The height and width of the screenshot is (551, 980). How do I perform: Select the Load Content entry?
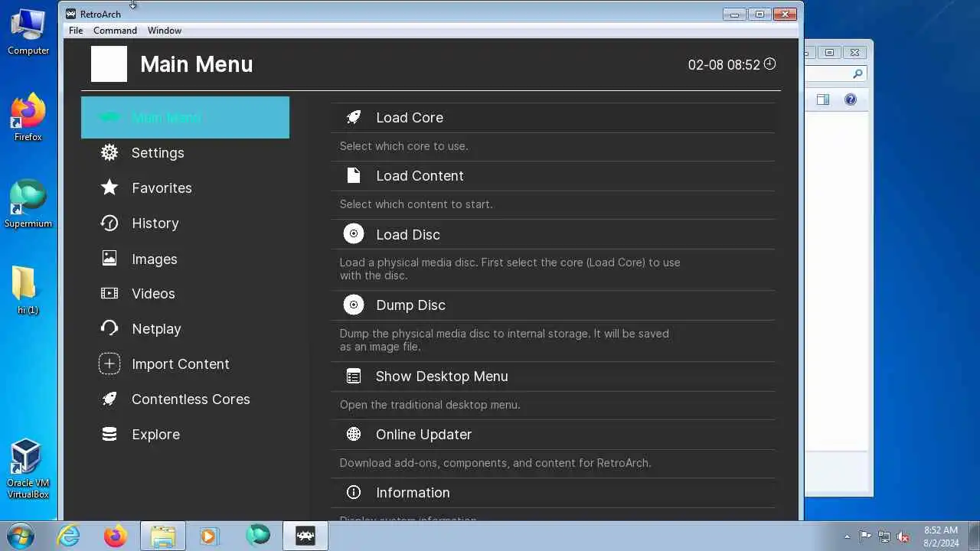pyautogui.click(x=553, y=175)
